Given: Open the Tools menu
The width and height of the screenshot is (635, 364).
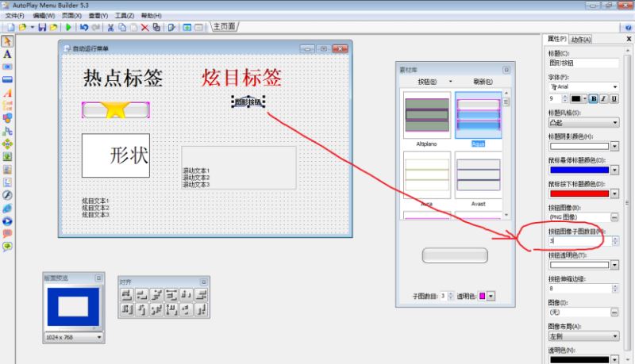Looking at the screenshot, I should 125,15.
